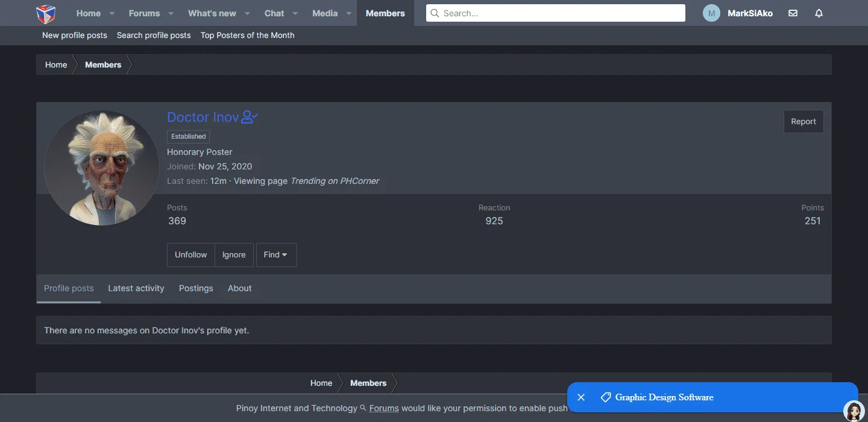Expand the What's new menu arrow

point(248,13)
